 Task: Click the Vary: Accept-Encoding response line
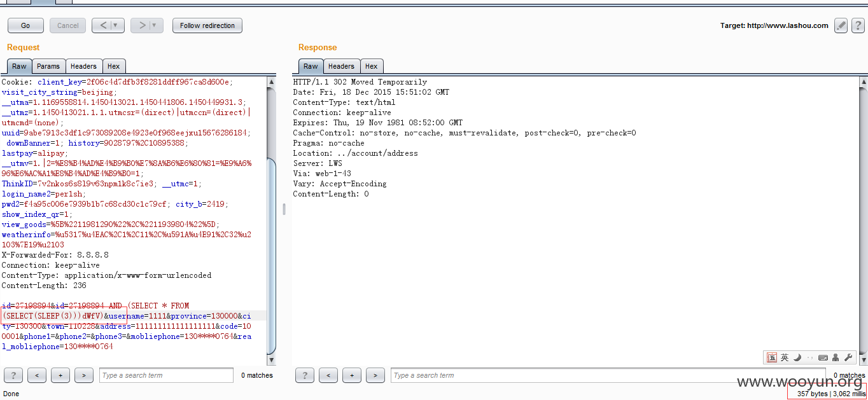[x=340, y=184]
